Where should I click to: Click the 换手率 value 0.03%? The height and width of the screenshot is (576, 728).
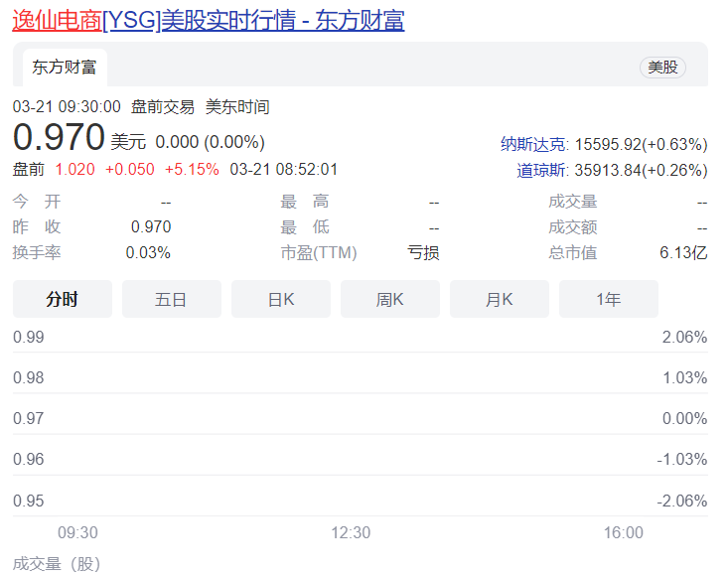(x=148, y=252)
